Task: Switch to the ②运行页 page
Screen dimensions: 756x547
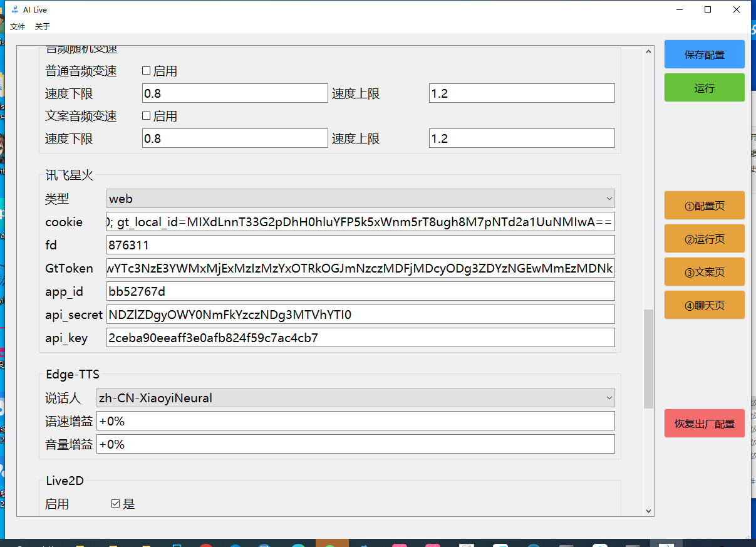Action: click(704, 238)
